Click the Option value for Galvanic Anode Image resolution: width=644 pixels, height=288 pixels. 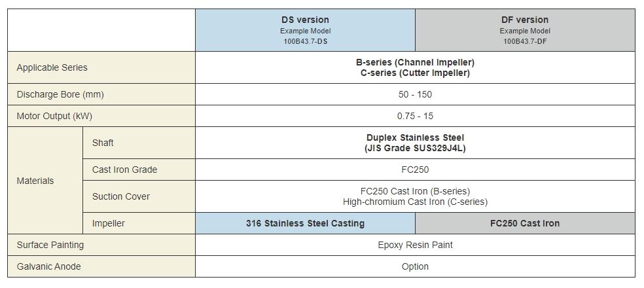tap(415, 266)
